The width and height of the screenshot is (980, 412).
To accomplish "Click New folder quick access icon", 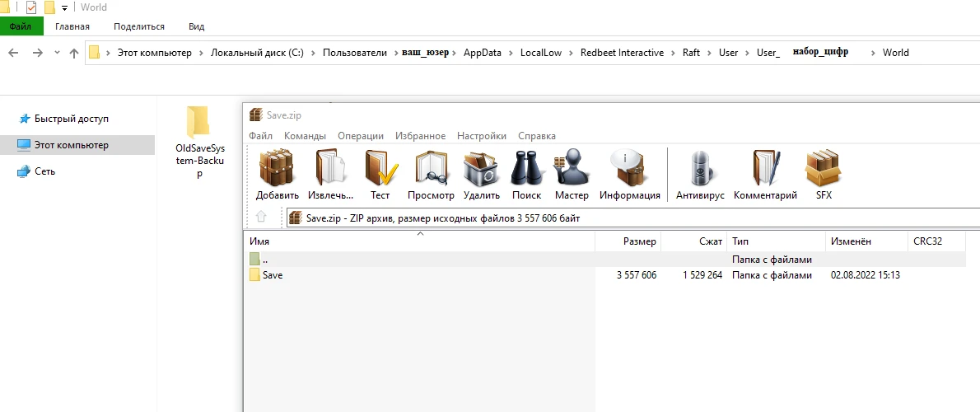I will pos(49,7).
